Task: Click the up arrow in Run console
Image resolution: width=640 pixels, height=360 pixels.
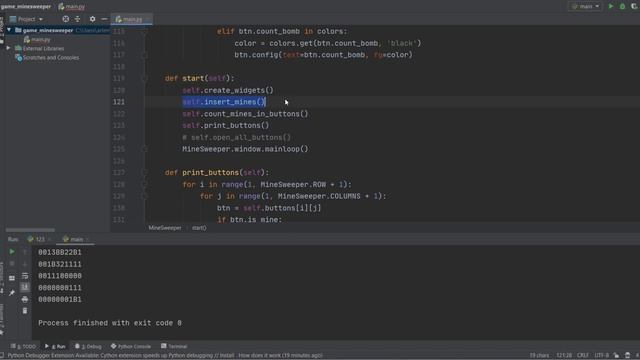Action: click(25, 252)
